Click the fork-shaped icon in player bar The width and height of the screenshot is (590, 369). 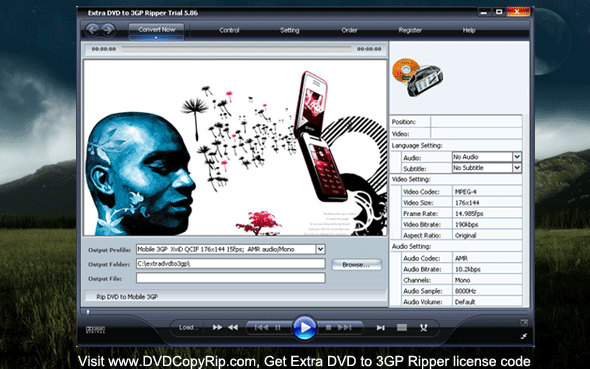pyautogui.click(x=423, y=328)
